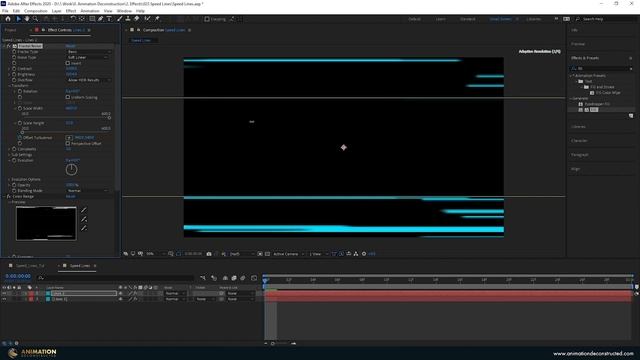The image size is (640, 360).
Task: Select the Brush tool
Action: [x=120, y=19]
